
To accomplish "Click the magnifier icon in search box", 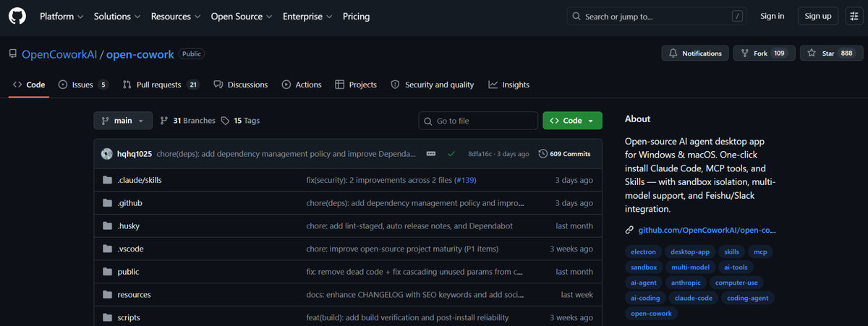I will (576, 16).
